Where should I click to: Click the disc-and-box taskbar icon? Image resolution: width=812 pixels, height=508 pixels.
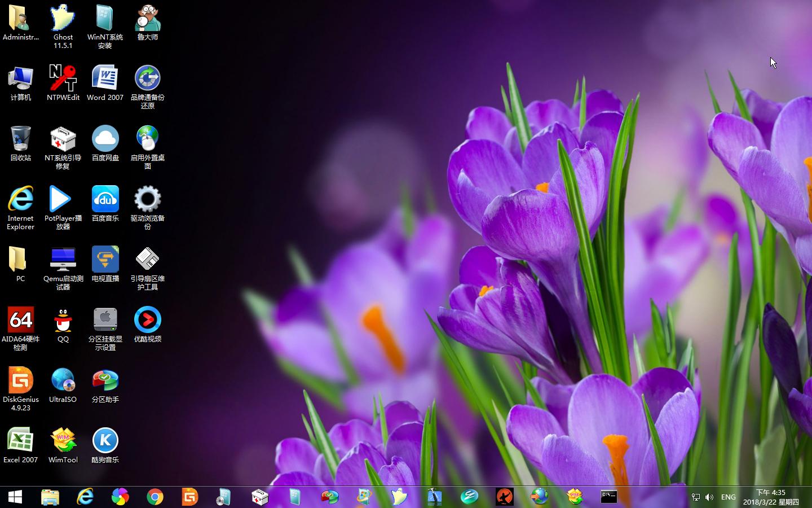pos(224,497)
